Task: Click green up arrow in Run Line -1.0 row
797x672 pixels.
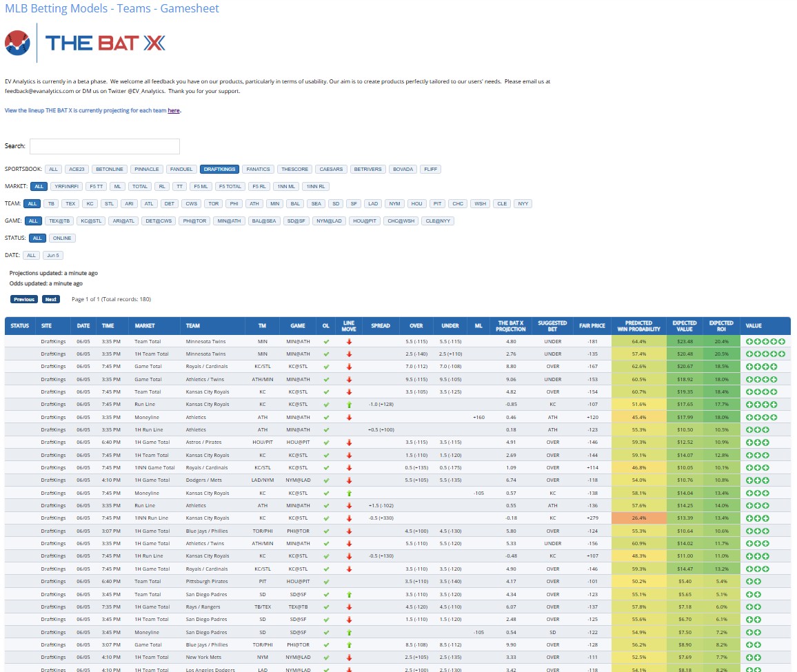Action: [349, 405]
